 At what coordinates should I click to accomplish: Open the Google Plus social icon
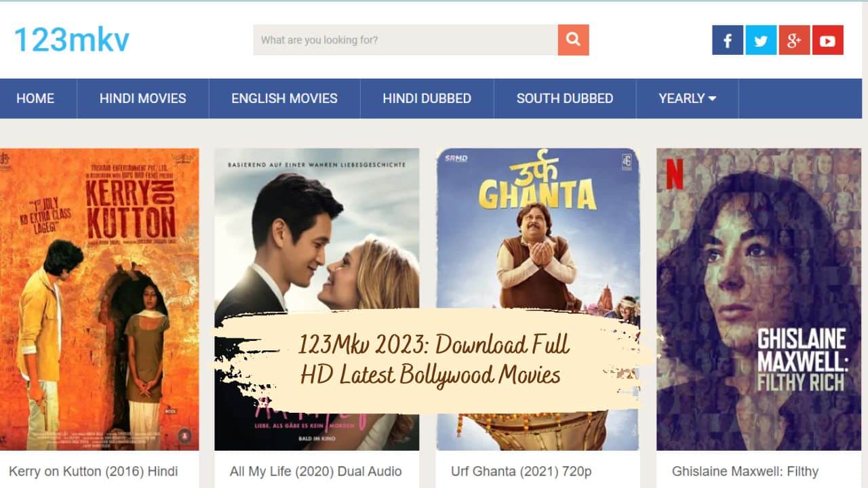(x=794, y=40)
